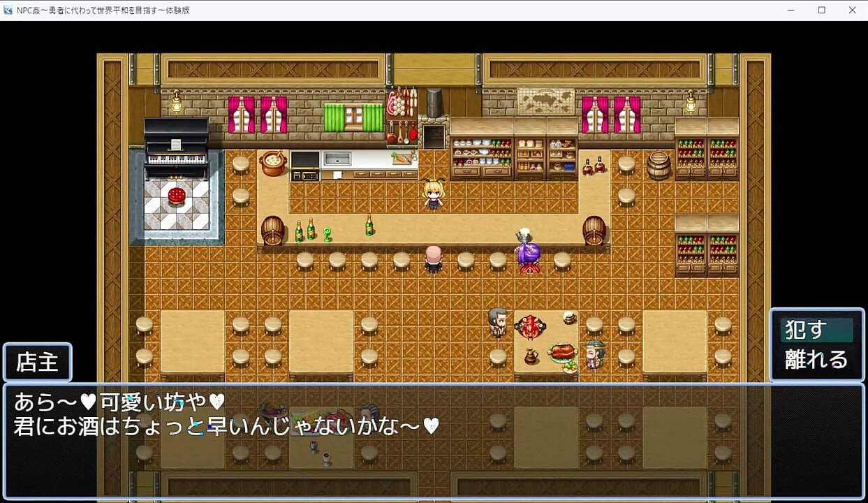Click the kitchen sink
This screenshot has height=503, width=868.
point(337,159)
